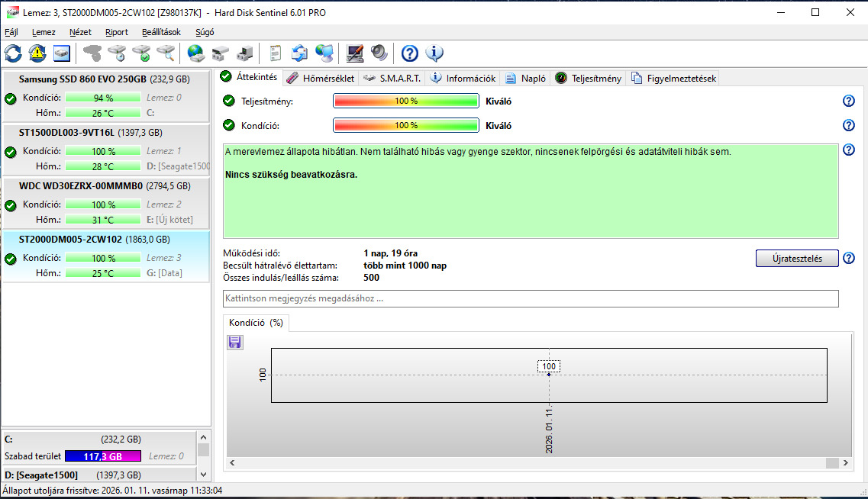Image resolution: width=868 pixels, height=499 pixels.
Task: Click the disk with magnifying glass icon
Action: (166, 53)
